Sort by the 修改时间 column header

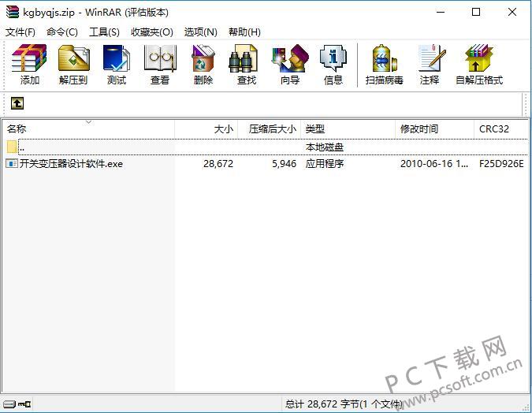coord(434,129)
